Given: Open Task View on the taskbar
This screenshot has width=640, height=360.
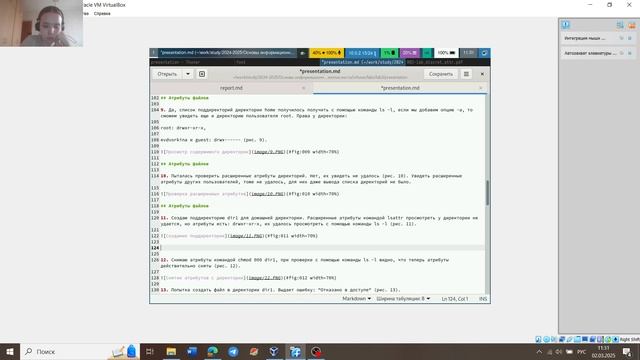Looking at the screenshot, I should coord(150,351).
